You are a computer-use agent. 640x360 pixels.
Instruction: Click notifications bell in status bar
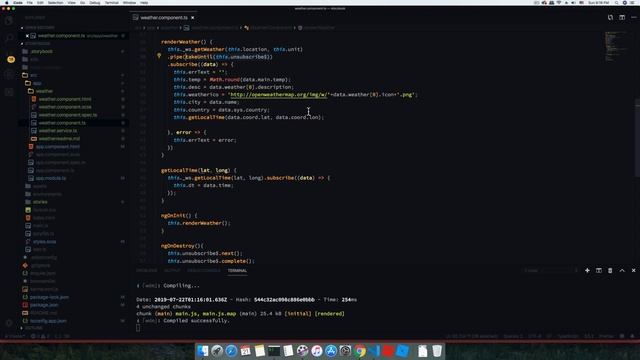click(x=632, y=336)
